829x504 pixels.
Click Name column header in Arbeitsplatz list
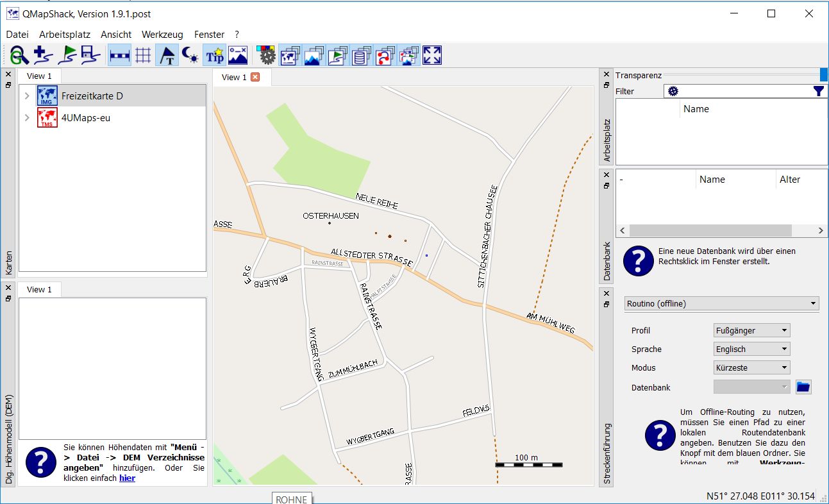coord(753,109)
